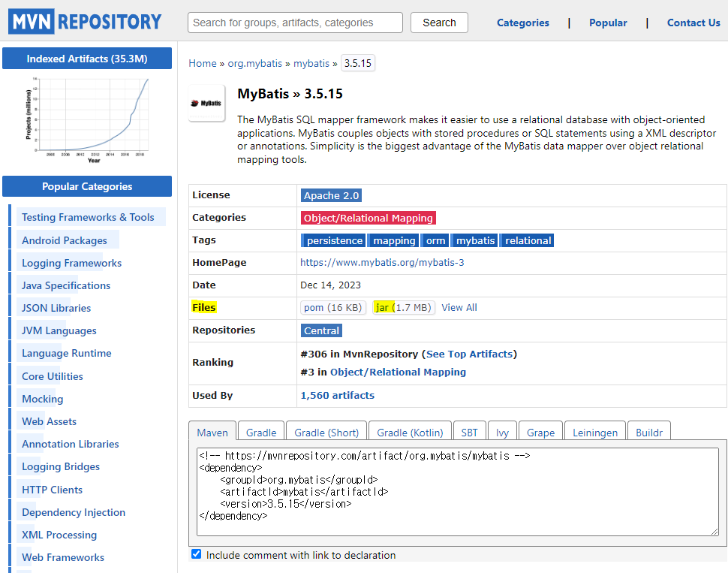Switch to the Maven tab
The width and height of the screenshot is (728, 573).
tap(212, 432)
